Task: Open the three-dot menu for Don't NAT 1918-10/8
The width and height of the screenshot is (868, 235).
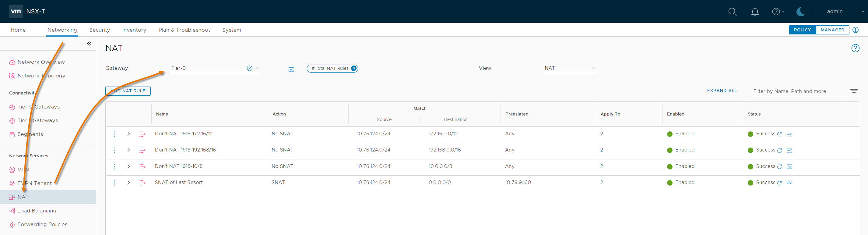Action: point(114,166)
